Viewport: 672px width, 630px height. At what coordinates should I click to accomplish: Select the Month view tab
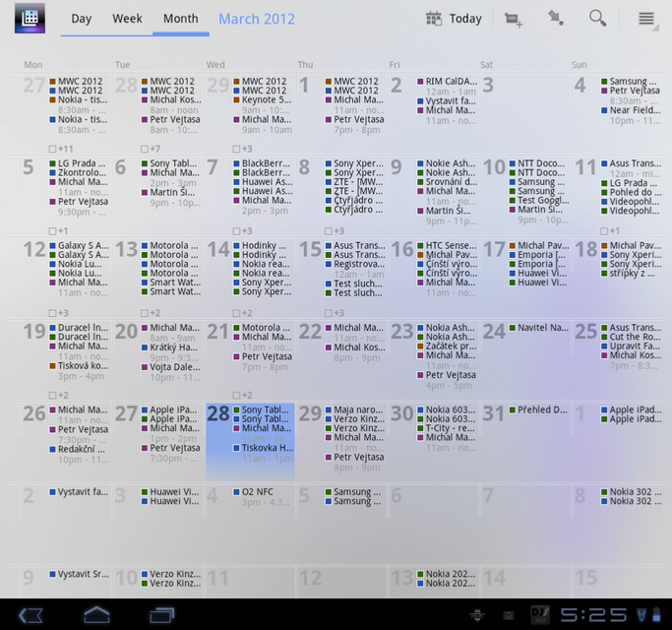point(180,19)
